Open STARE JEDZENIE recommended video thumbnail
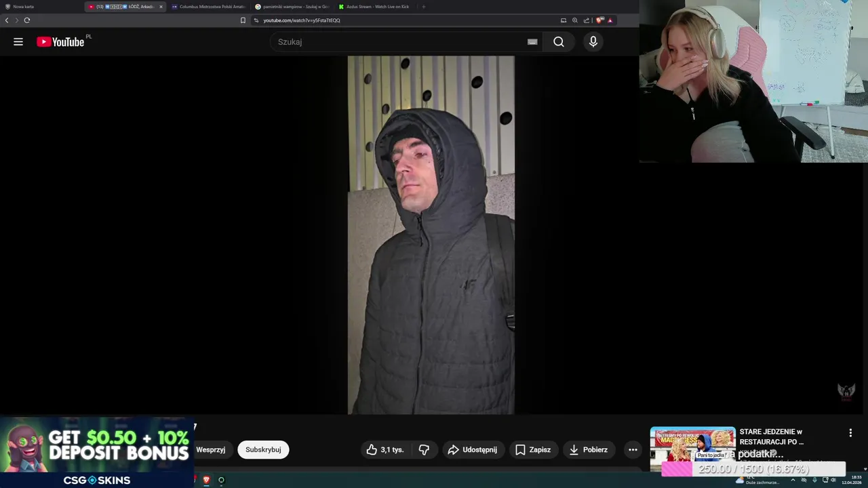The height and width of the screenshot is (488, 868). 692,449
